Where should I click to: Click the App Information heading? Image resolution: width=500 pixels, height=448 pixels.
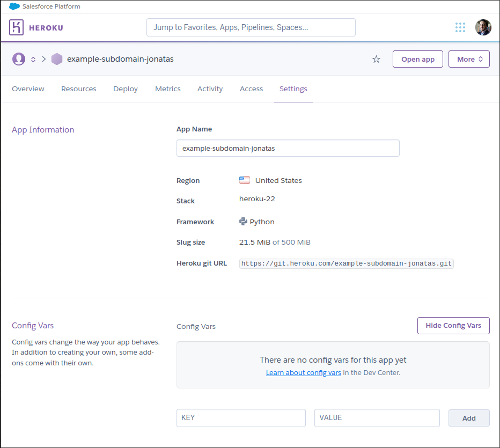43,130
